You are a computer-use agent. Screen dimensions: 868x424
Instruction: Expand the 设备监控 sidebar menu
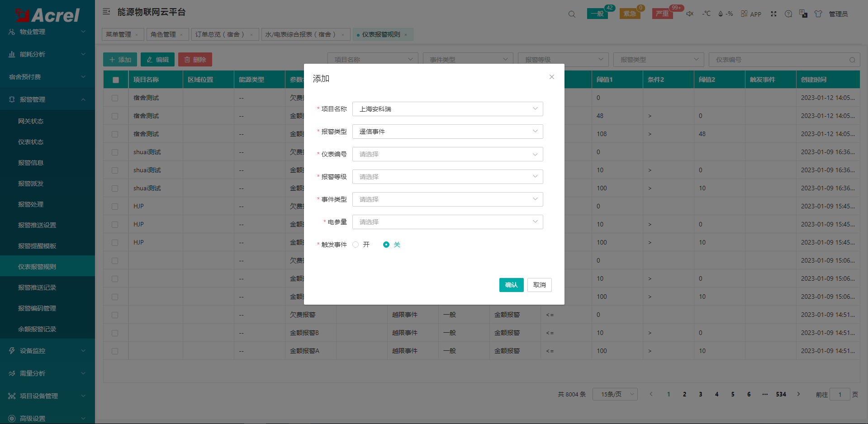47,351
